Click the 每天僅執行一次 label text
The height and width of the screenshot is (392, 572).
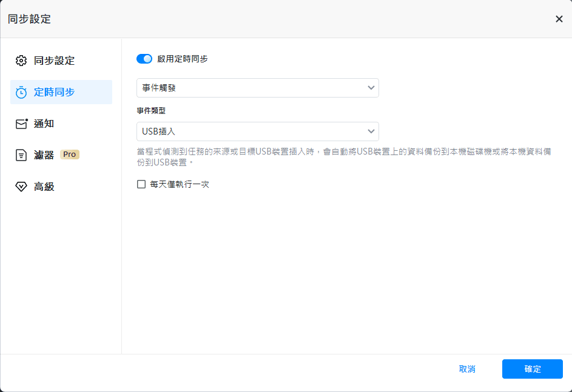pos(180,184)
